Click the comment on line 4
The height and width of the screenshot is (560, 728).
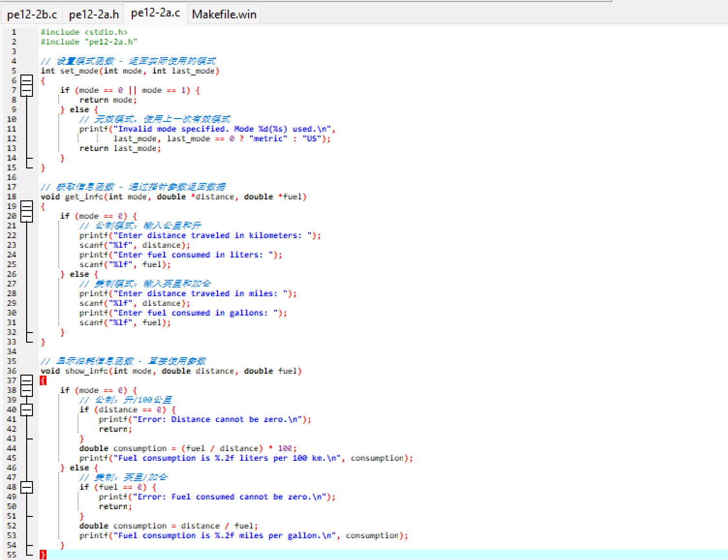pyautogui.click(x=128, y=61)
